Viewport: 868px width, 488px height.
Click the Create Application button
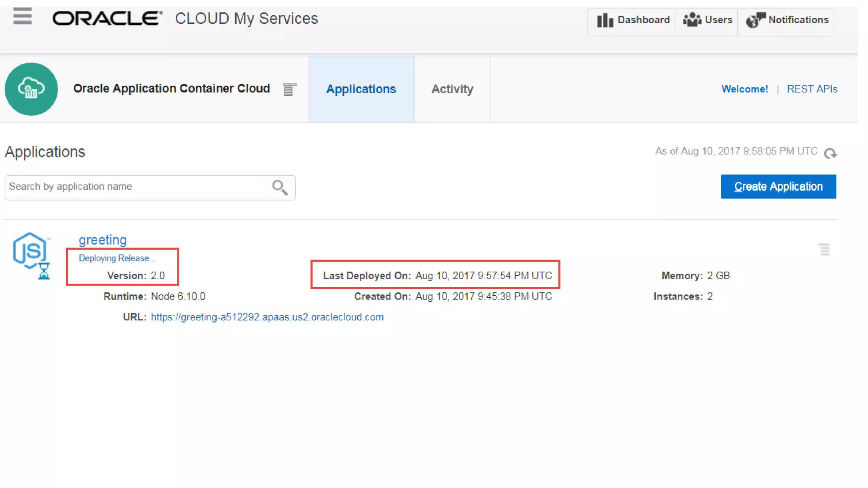778,186
